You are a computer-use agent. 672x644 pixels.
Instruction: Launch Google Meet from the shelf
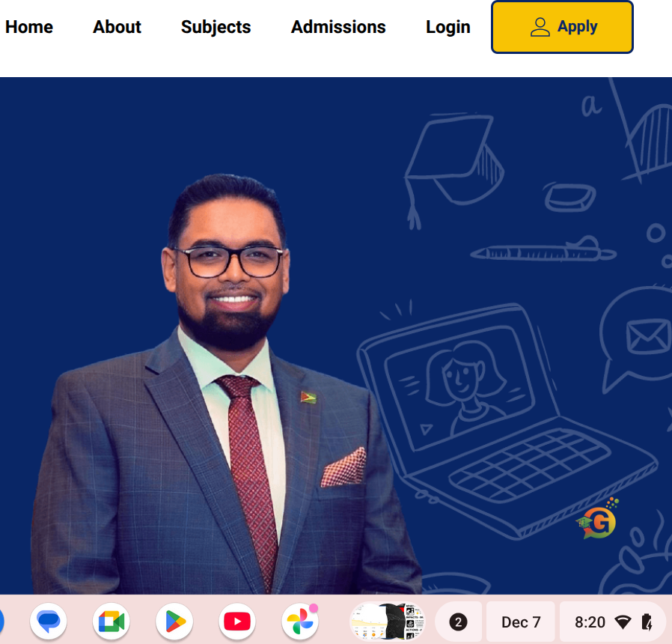point(112,622)
